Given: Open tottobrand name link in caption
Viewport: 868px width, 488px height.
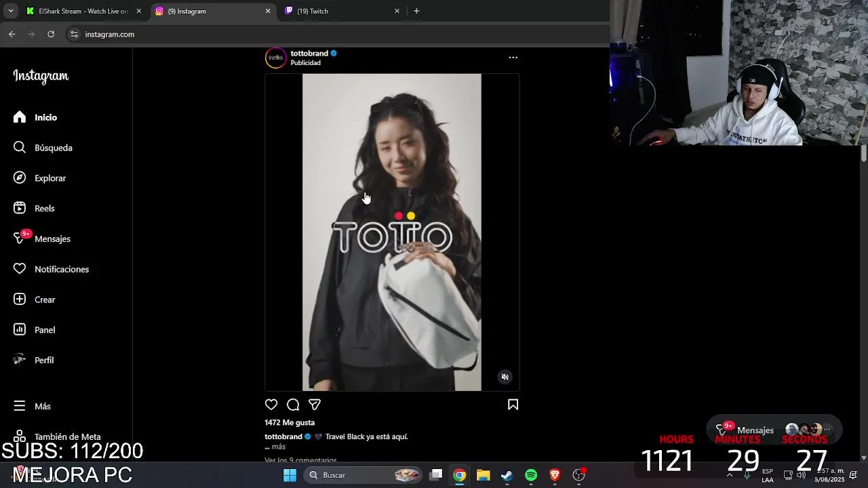Looking at the screenshot, I should 283,436.
